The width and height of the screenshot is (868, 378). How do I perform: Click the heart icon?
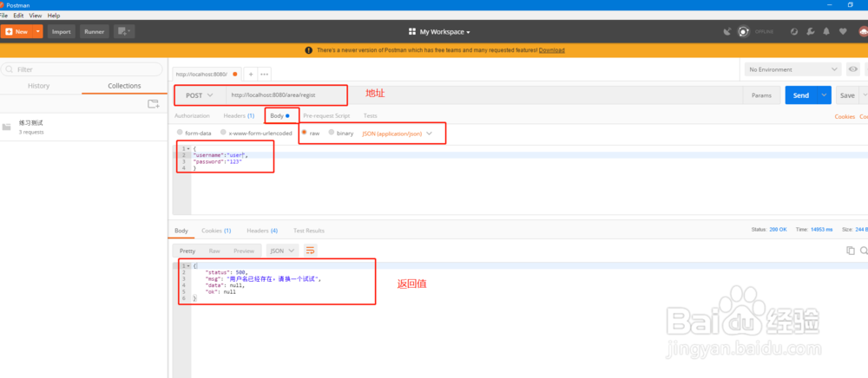pos(843,32)
